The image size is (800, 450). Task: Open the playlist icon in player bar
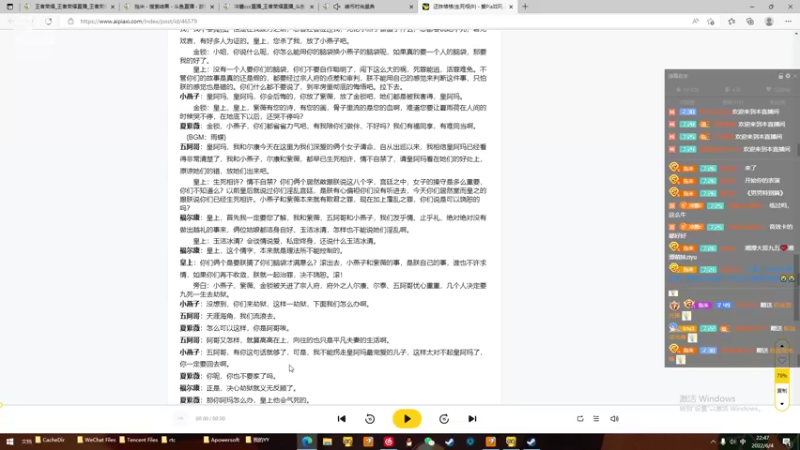click(x=596, y=419)
